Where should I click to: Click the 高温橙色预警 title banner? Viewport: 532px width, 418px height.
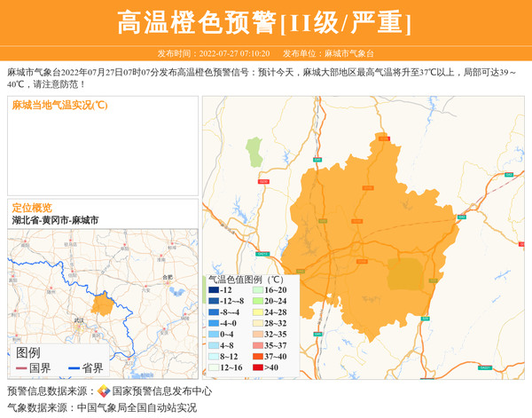point(265,22)
